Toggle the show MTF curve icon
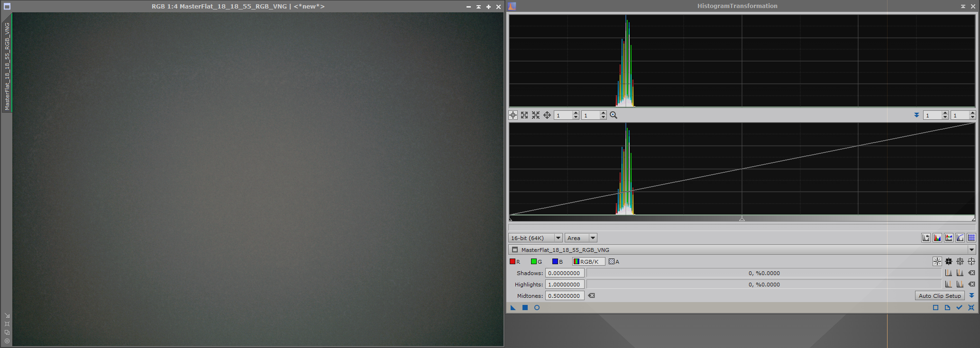 click(960, 238)
